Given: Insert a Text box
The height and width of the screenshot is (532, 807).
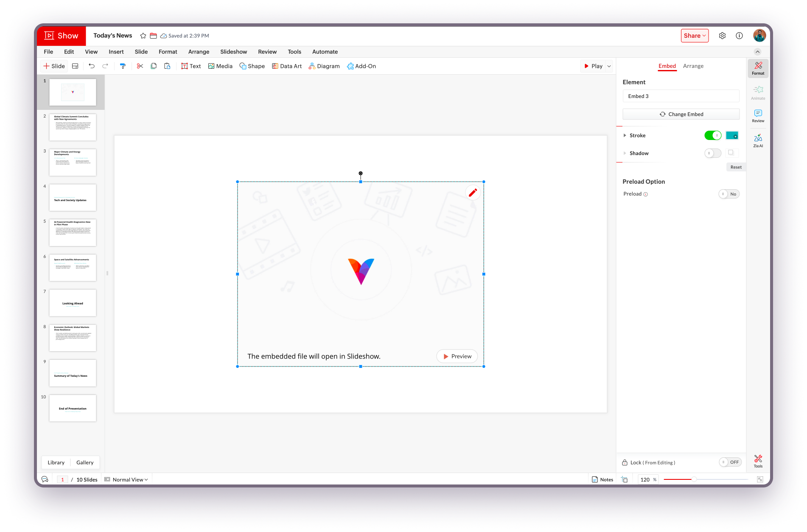Looking at the screenshot, I should tap(191, 66).
